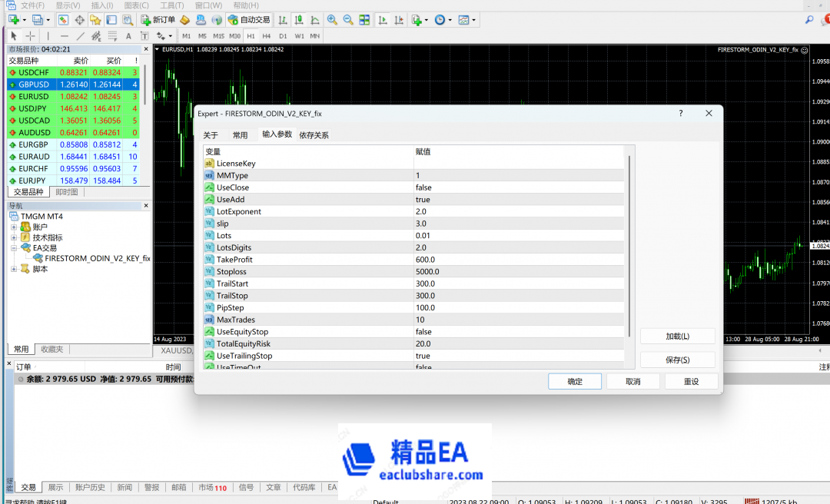Click the parameter list vertical scrollbar
Screen dimensions: 830x504
[629, 246]
